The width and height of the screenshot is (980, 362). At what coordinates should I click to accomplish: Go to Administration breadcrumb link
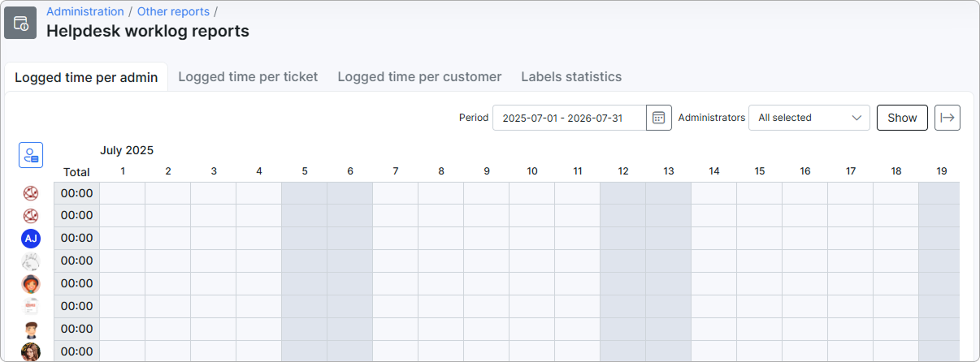pyautogui.click(x=85, y=11)
